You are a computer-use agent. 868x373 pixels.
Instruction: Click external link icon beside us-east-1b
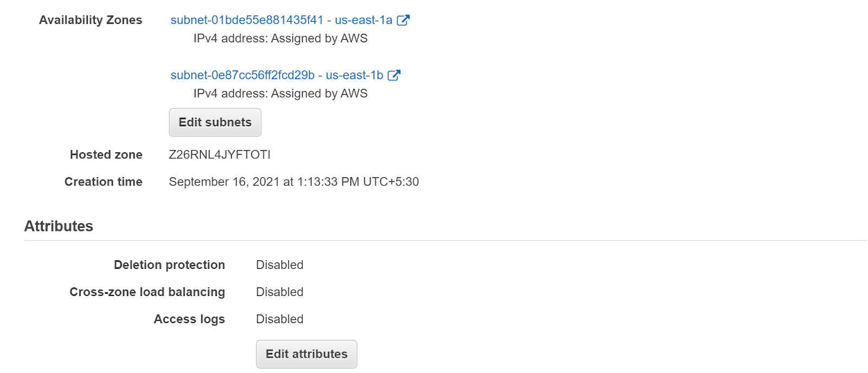[x=394, y=75]
